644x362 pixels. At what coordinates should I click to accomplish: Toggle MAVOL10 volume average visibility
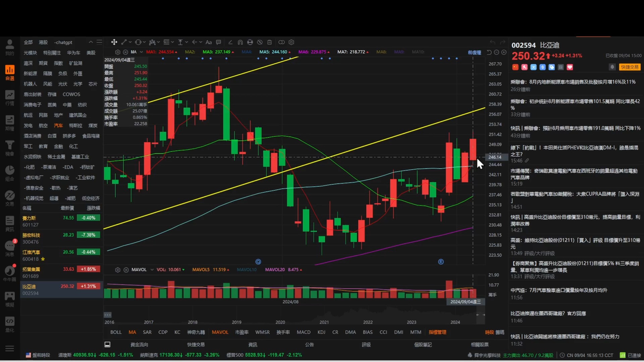[247, 270]
